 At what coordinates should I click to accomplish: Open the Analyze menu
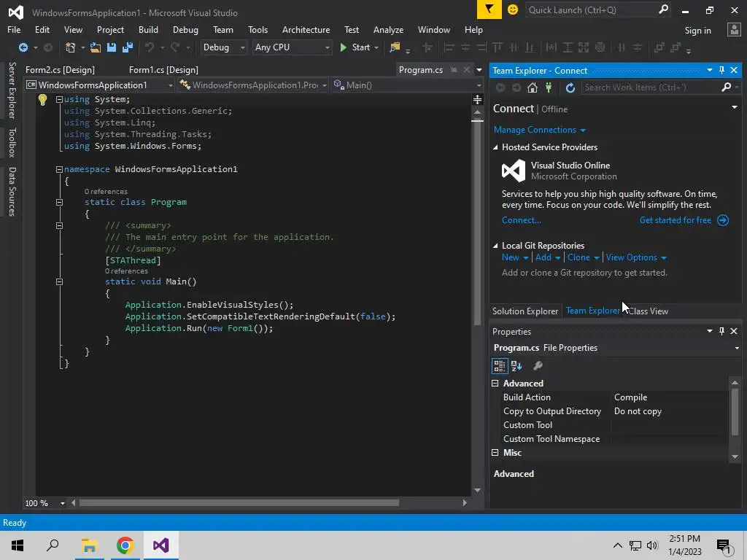(388, 29)
